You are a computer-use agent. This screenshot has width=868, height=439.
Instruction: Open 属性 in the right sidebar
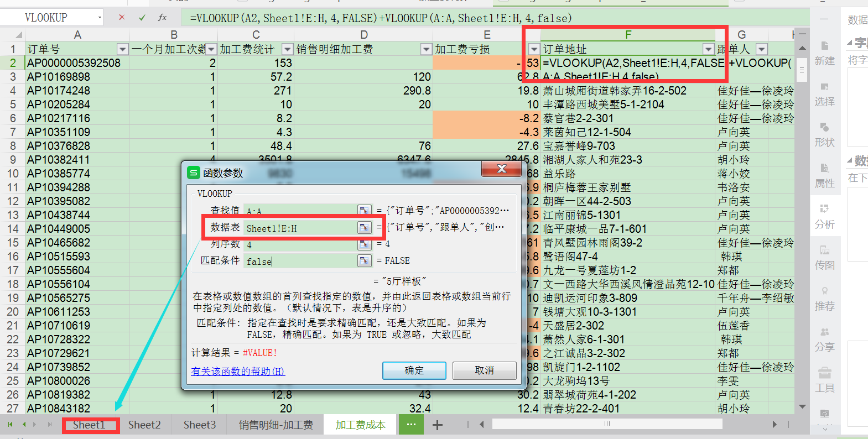point(824,176)
